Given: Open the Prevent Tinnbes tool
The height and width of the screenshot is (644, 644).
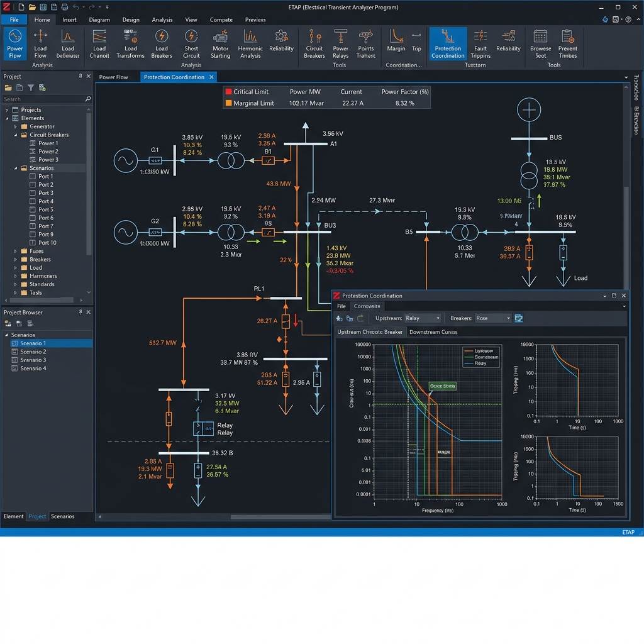Looking at the screenshot, I should coord(568,44).
